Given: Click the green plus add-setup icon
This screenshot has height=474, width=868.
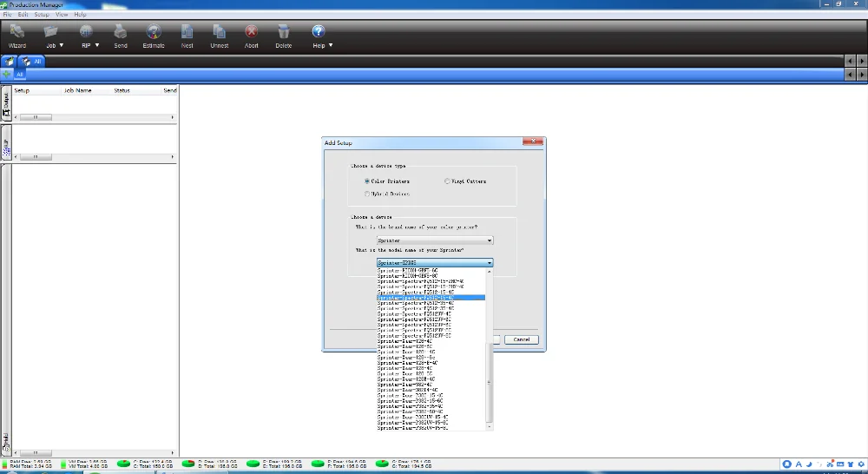Looking at the screenshot, I should click(x=7, y=74).
